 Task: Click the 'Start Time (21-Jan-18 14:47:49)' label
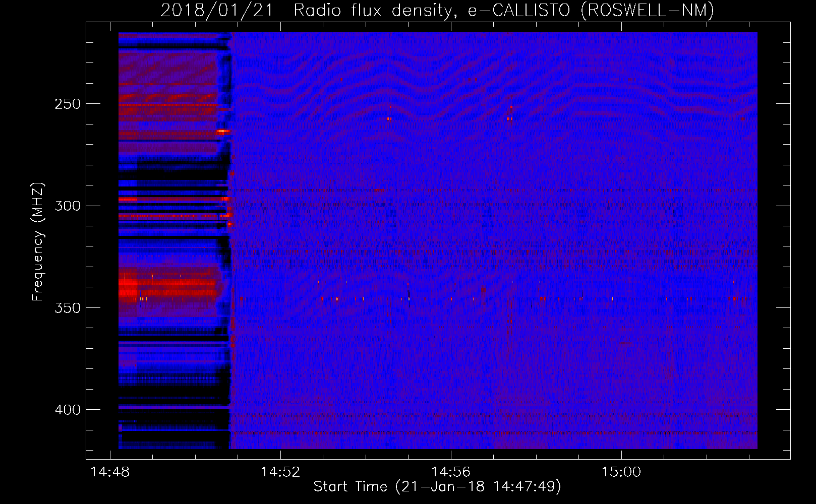437,487
